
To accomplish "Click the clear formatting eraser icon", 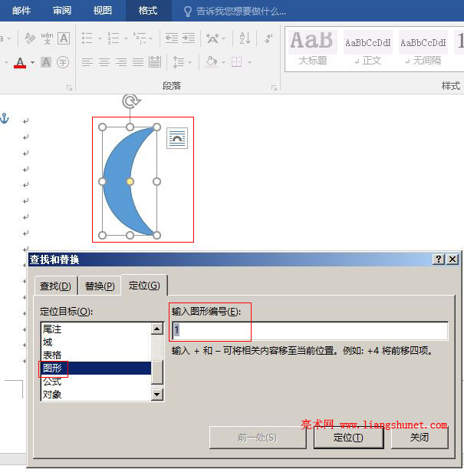I will (x=30, y=38).
